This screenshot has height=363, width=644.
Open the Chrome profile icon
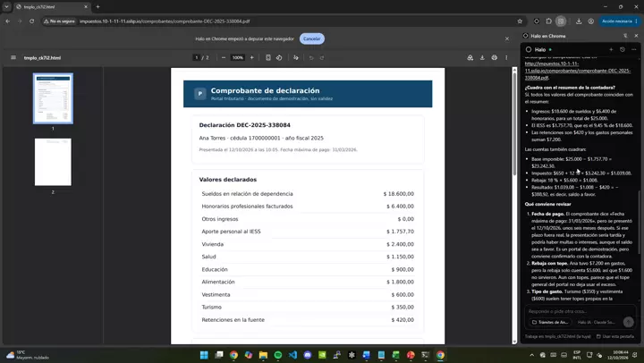[591, 21]
